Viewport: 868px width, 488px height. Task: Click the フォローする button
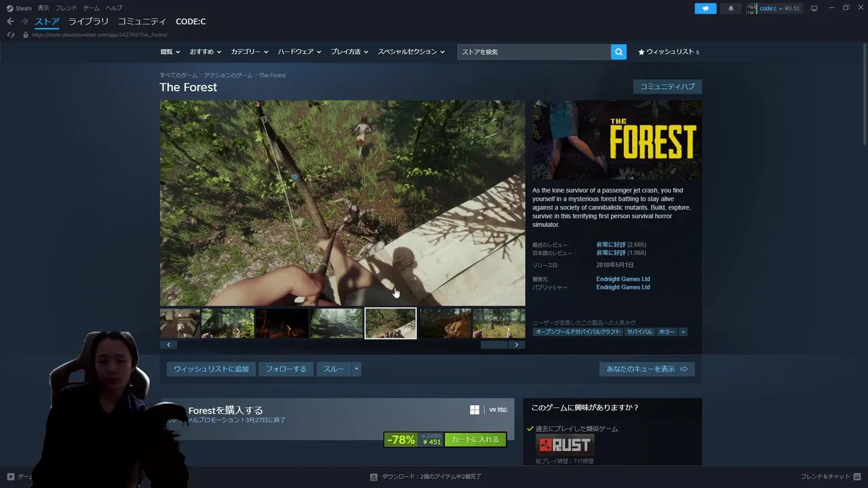pyautogui.click(x=286, y=369)
